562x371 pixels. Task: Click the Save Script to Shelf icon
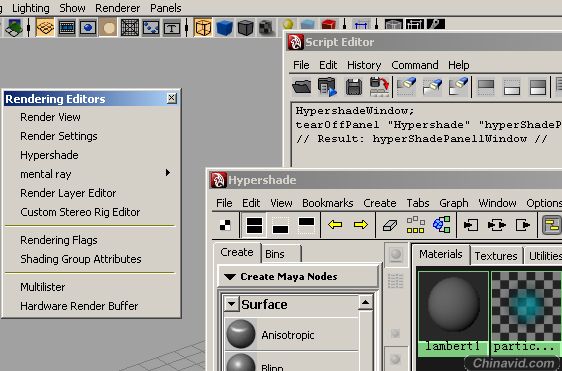(380, 87)
